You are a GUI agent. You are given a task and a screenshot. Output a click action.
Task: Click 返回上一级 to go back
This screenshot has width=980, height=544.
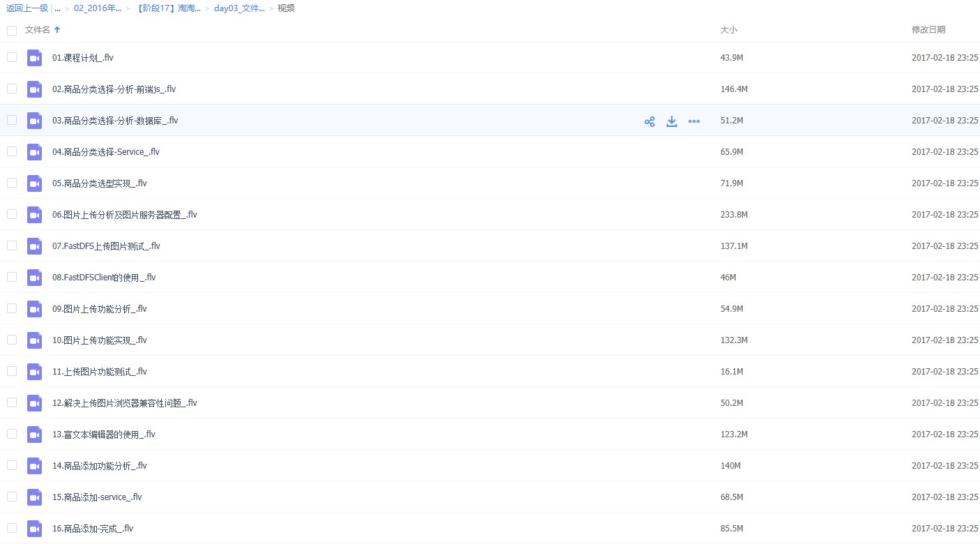click(27, 8)
